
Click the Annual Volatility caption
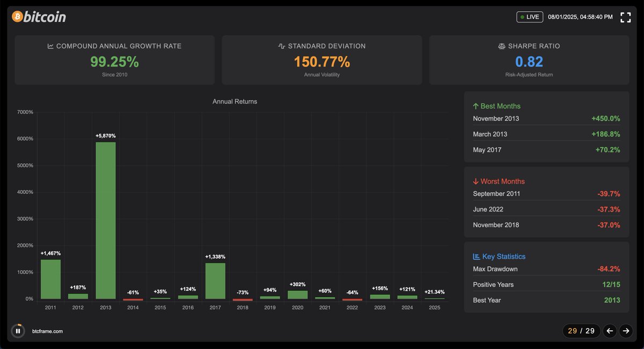pos(321,75)
